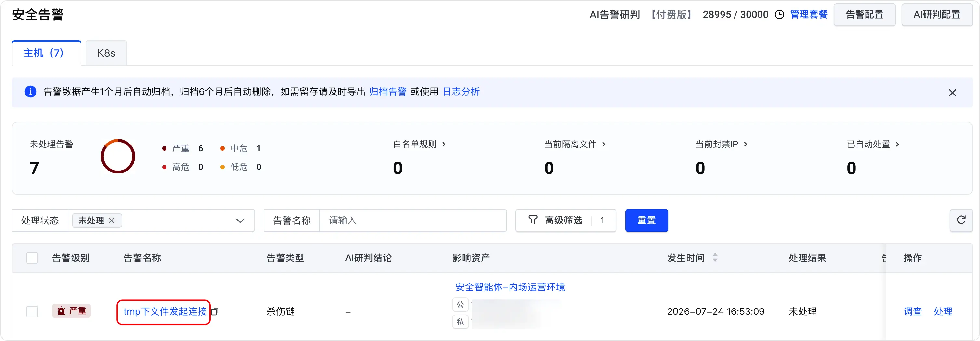Click 调查 for the alert row
The image size is (980, 341).
pos(913,311)
